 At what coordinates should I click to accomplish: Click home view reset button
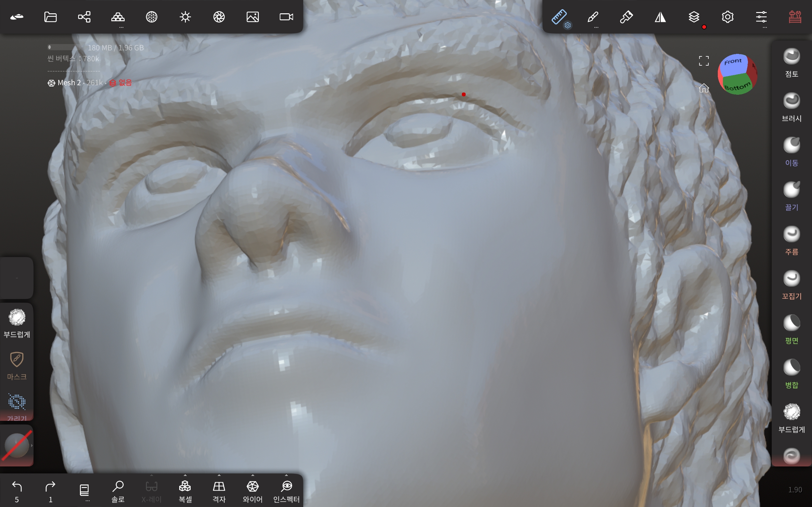coord(704,88)
